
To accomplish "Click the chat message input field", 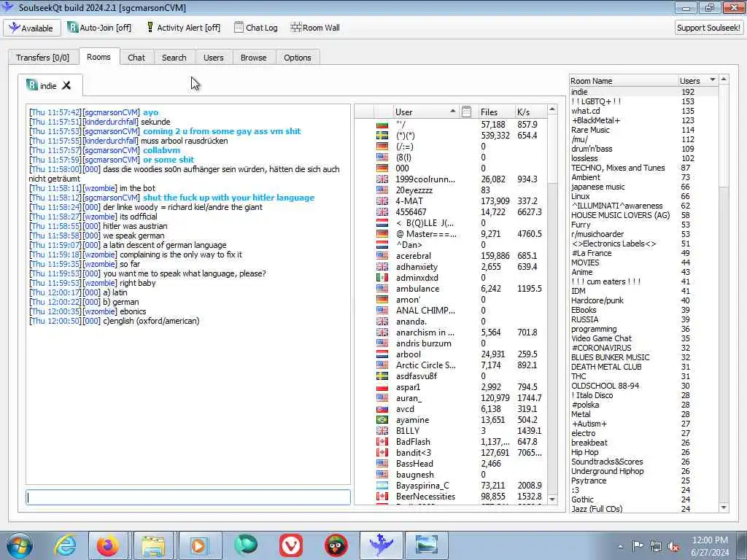I will (x=188, y=497).
